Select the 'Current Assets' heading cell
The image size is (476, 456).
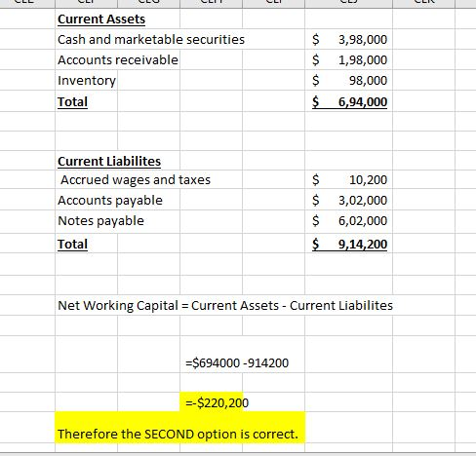tap(101, 19)
